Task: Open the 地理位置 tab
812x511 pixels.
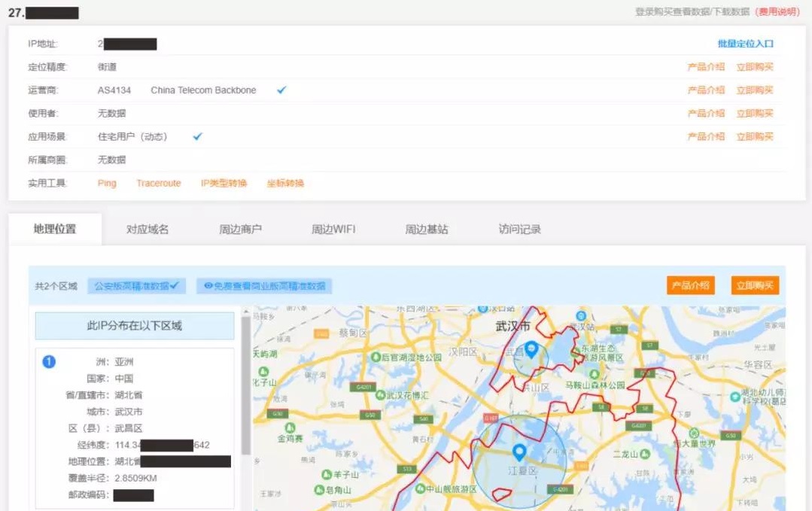Action: tap(55, 229)
